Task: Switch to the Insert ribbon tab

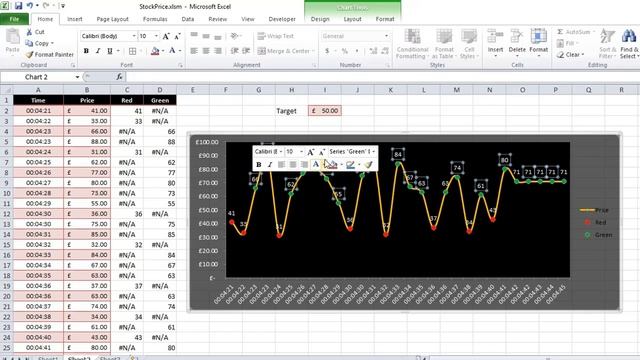Action: [75, 19]
